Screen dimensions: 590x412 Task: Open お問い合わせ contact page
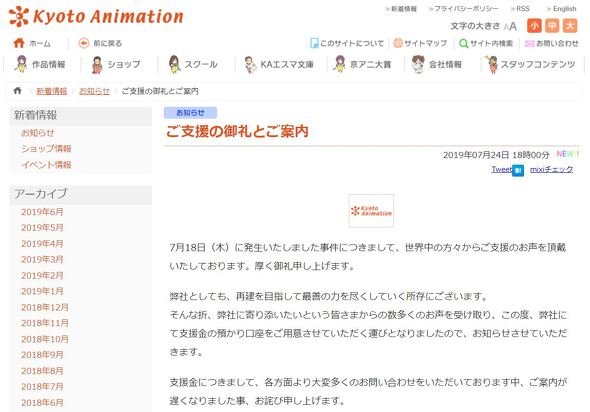552,43
